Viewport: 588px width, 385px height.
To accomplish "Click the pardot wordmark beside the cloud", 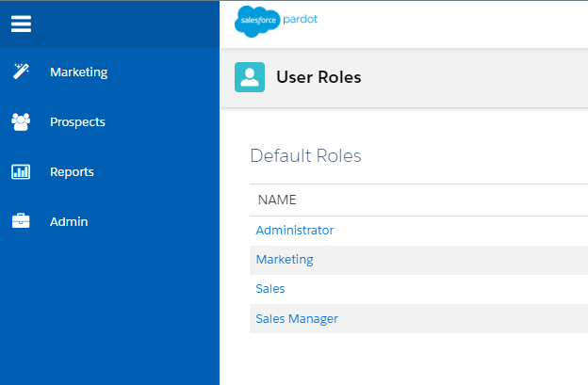I will [x=302, y=20].
